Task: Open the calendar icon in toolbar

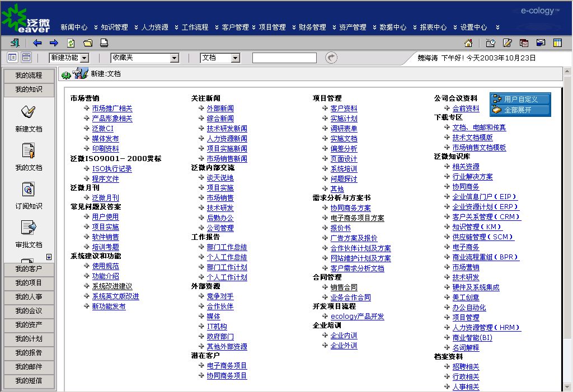Action: 524,43
